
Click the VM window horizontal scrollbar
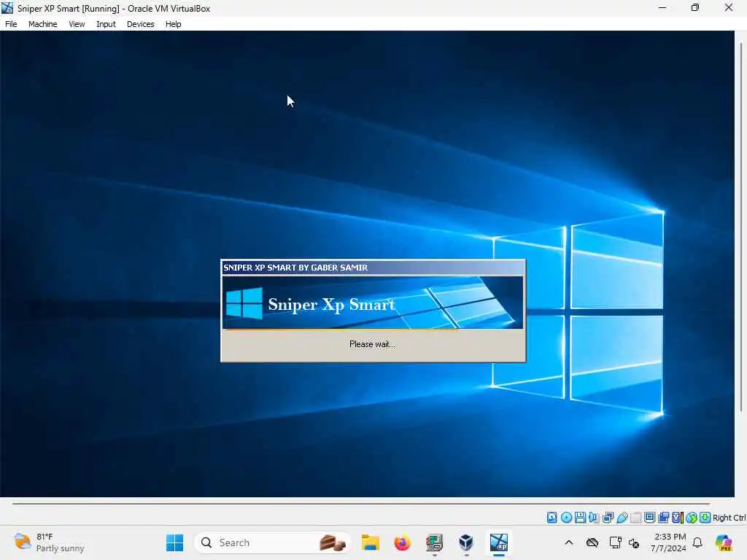(x=360, y=503)
